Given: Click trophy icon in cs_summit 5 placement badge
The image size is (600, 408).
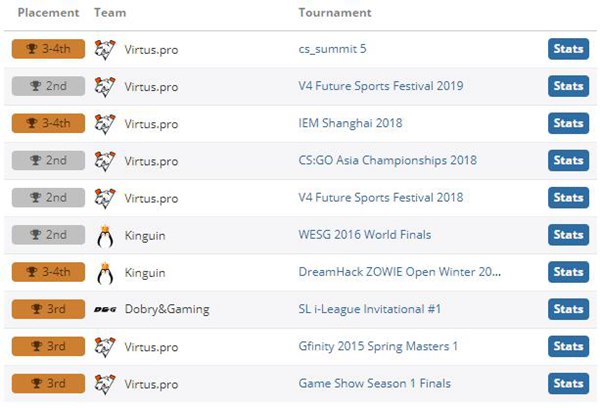Looking at the screenshot, I should 31,49.
